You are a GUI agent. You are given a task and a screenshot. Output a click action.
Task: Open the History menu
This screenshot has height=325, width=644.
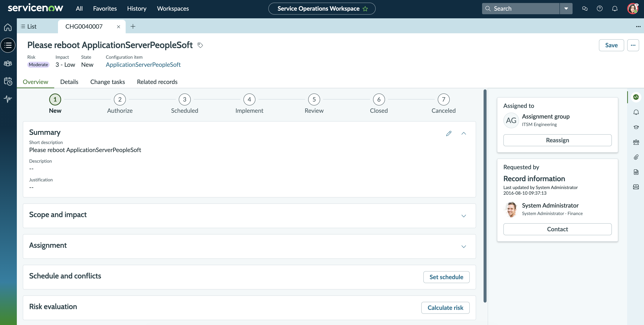[137, 9]
